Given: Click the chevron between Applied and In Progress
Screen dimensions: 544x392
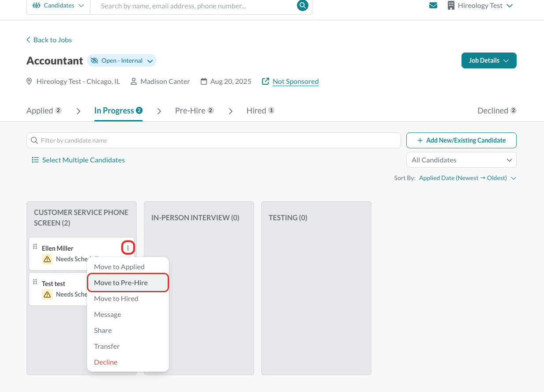Looking at the screenshot, I should [x=79, y=111].
